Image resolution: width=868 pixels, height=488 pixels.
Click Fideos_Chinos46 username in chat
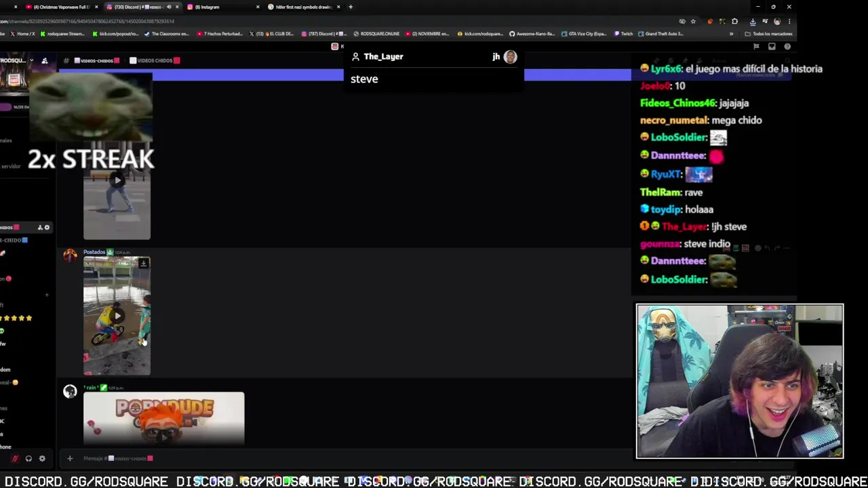tap(677, 103)
